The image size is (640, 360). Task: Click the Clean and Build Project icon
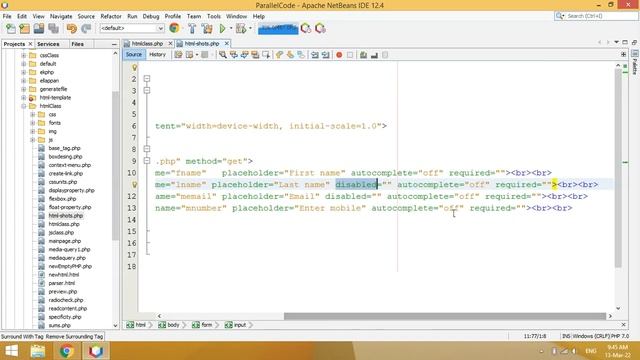click(207, 29)
